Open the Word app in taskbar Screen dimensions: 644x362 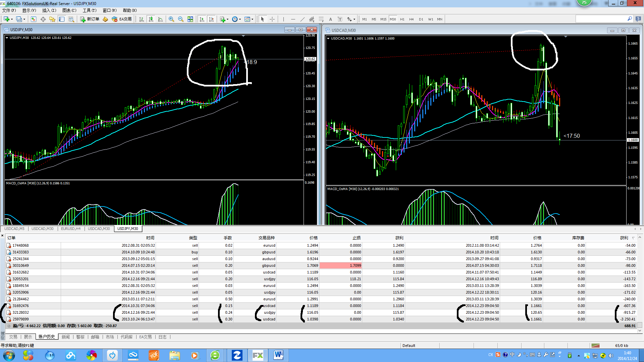278,355
